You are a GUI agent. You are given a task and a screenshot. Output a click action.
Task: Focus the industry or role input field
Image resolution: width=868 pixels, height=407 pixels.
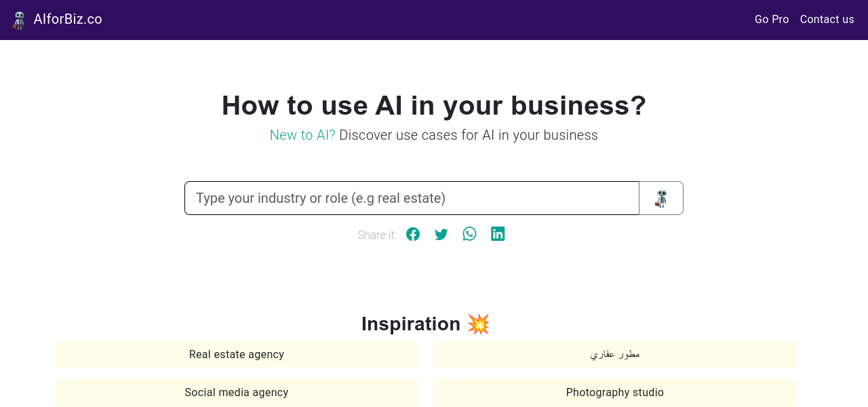pos(412,198)
